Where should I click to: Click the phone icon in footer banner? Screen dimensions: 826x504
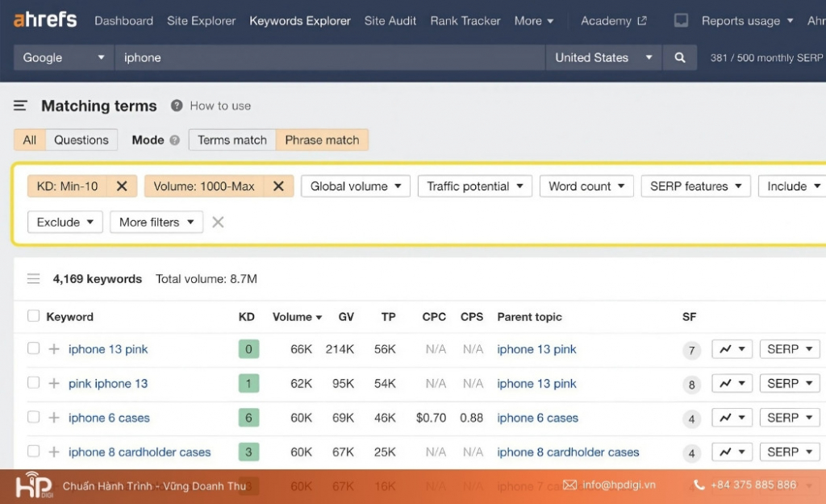tap(699, 485)
